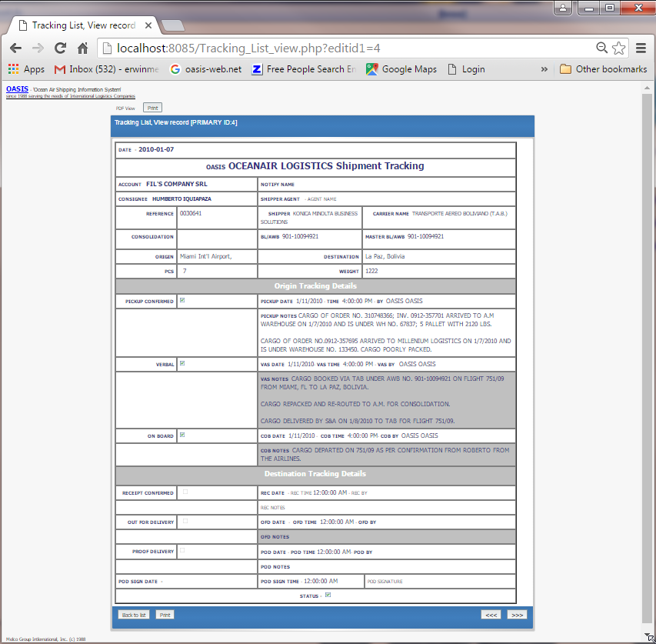Open the oasis-web.net Google bookmark
Image resolution: width=656 pixels, height=644 pixels.
coord(206,69)
